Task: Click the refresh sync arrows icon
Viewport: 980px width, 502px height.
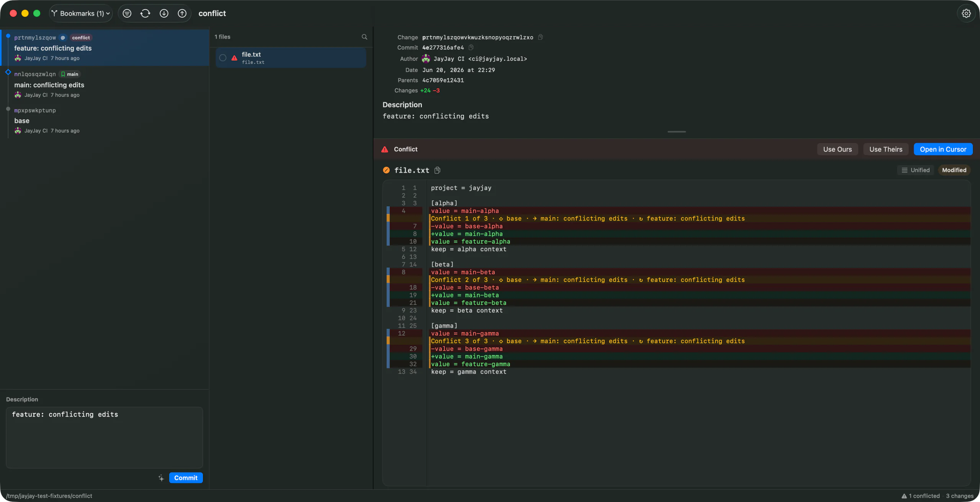Action: tap(145, 13)
